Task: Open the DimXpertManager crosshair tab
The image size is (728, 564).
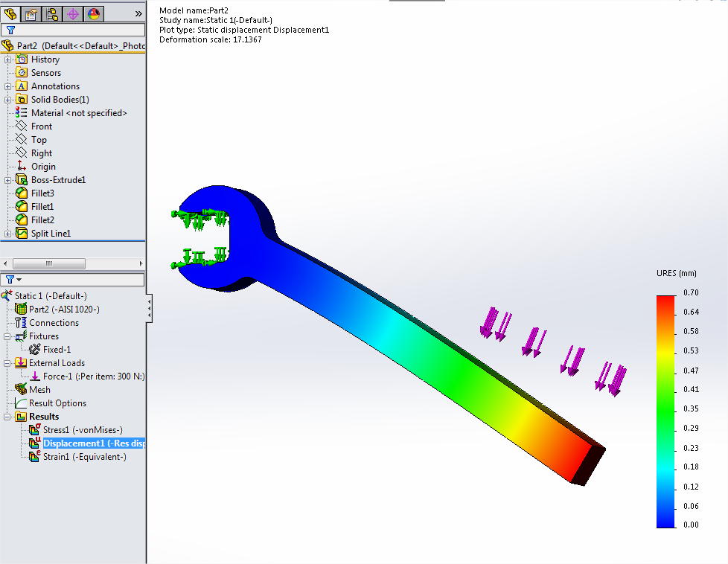Action: coord(73,14)
